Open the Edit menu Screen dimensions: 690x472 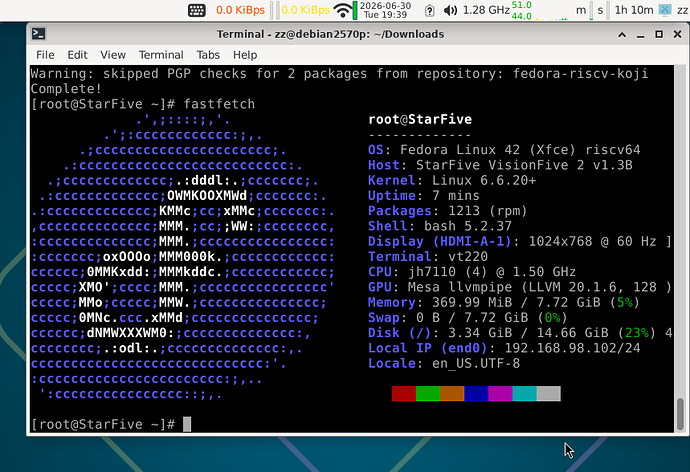pos(77,55)
